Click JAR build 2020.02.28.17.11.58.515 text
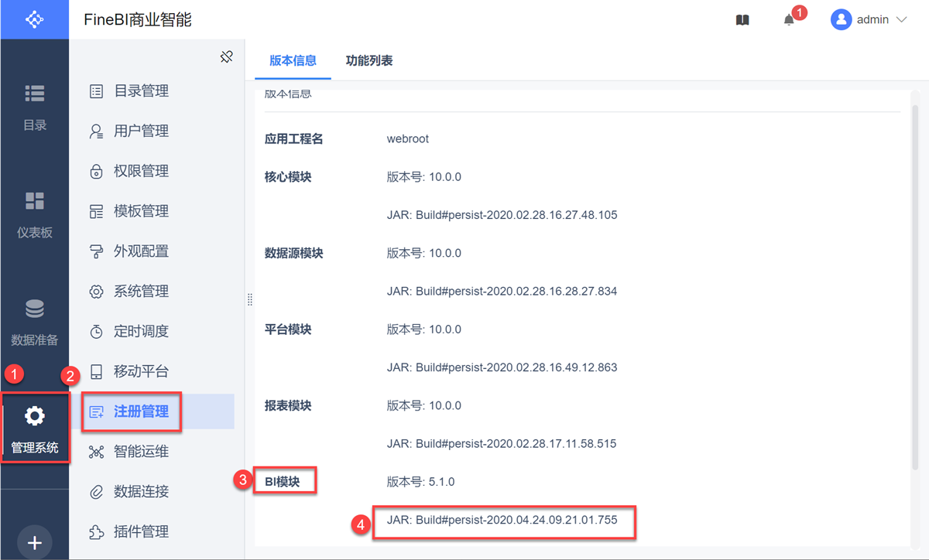 click(502, 444)
